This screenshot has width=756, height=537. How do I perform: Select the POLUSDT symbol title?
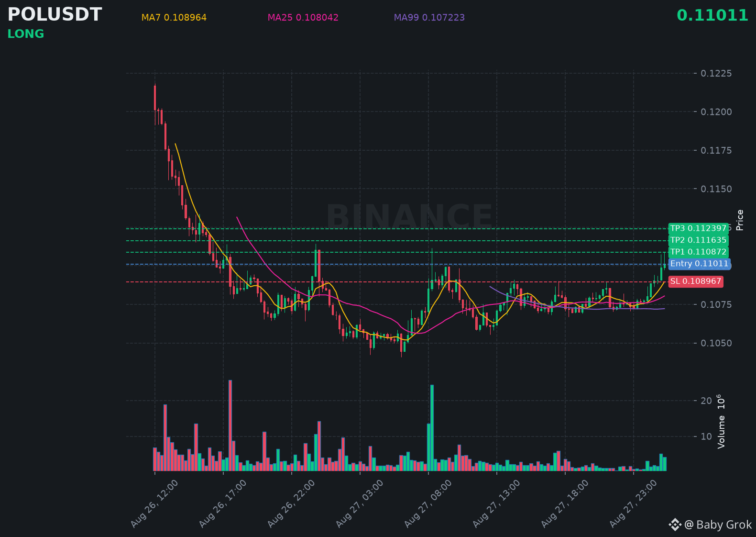pos(55,15)
